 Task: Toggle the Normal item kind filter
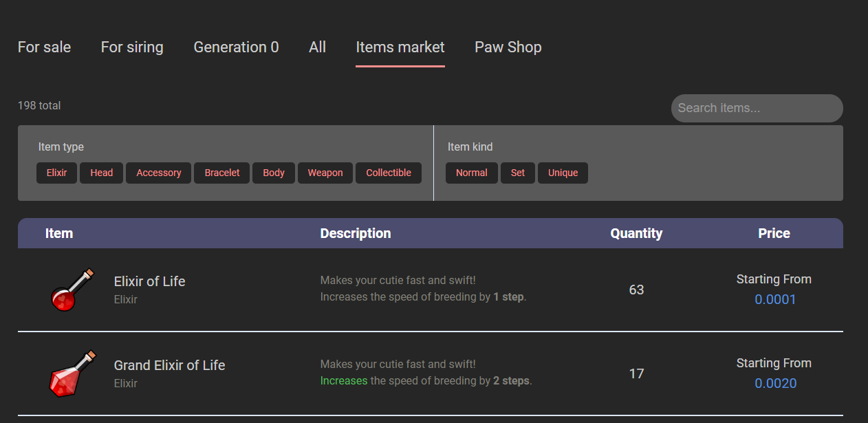(471, 173)
